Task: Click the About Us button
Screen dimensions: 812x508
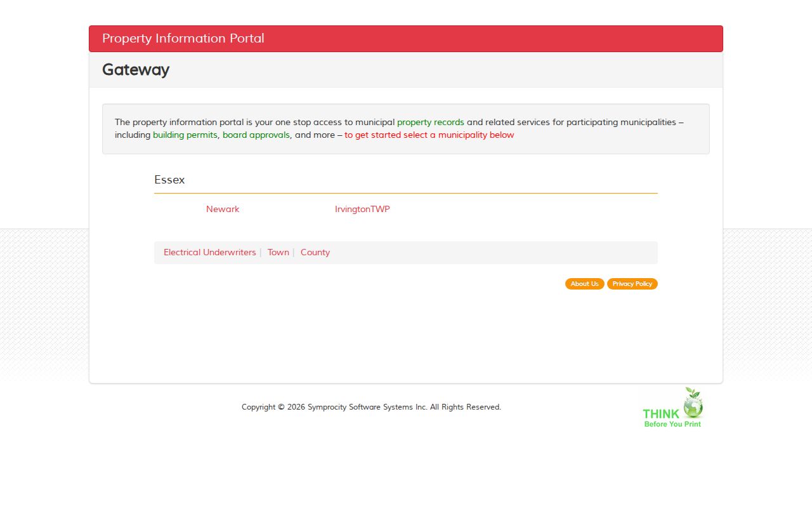Action: [584, 284]
